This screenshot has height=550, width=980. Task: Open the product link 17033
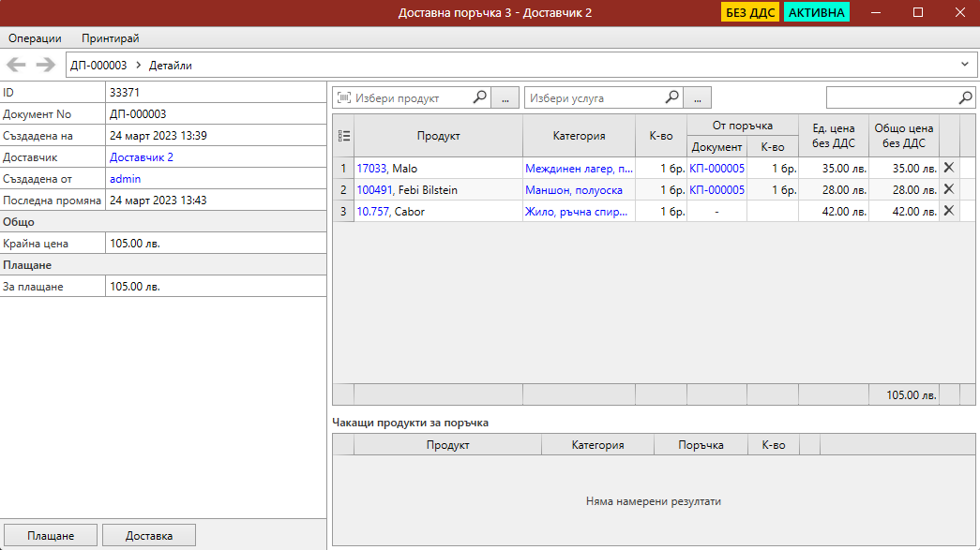click(x=371, y=169)
